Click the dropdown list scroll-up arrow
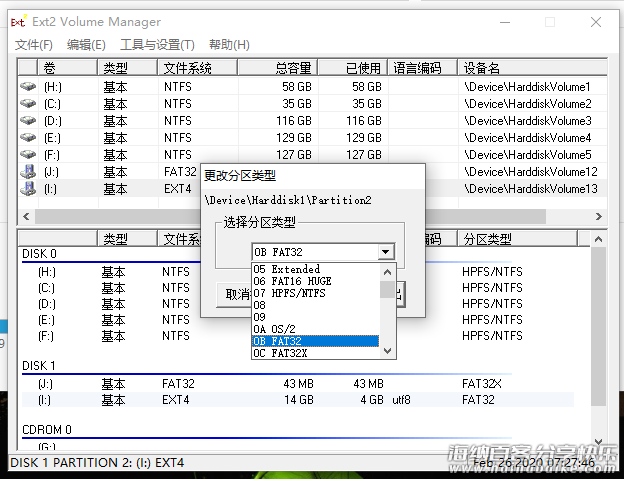 pos(387,272)
